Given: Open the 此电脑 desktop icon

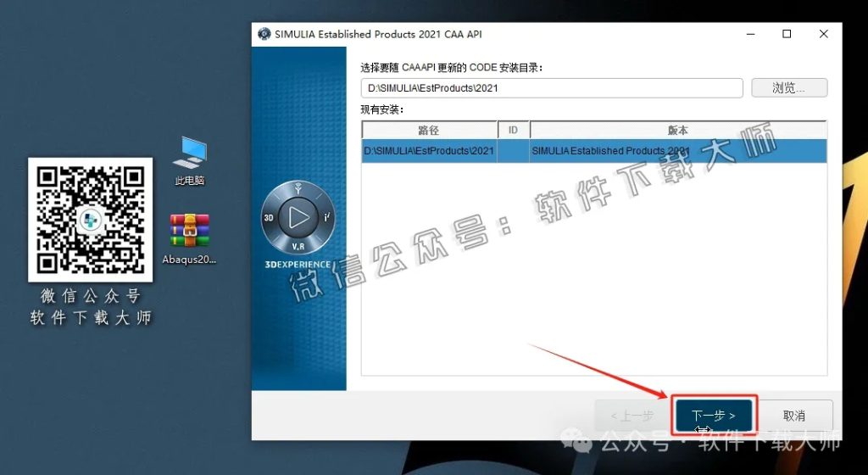Looking at the screenshot, I should click(x=190, y=160).
